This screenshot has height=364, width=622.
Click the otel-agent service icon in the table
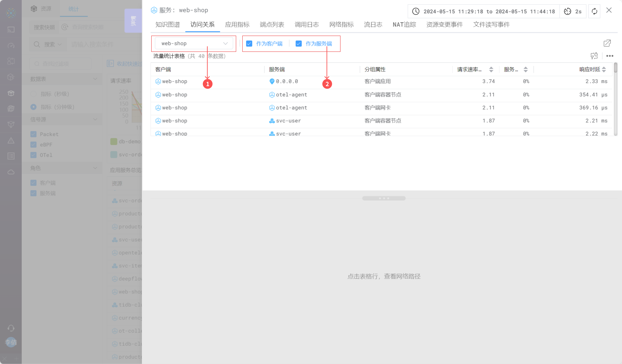(x=271, y=95)
